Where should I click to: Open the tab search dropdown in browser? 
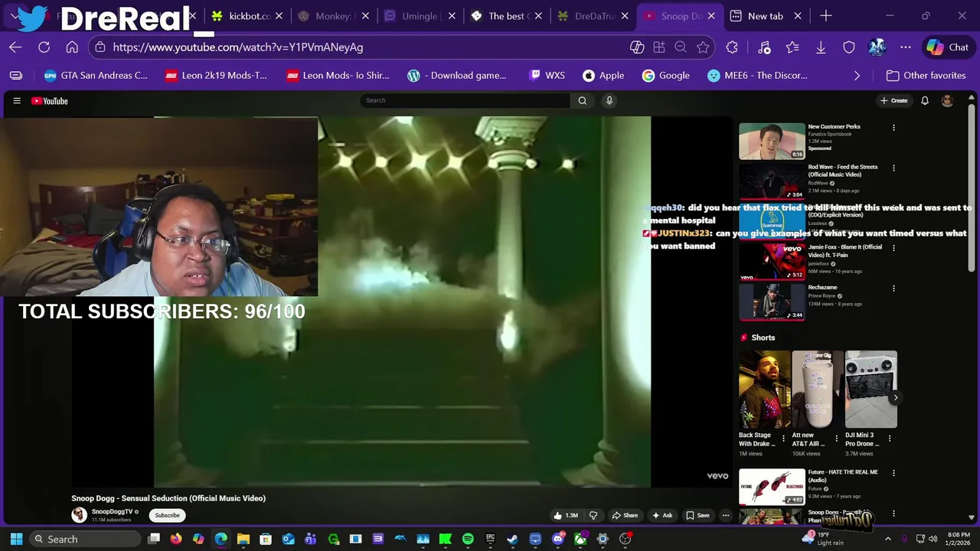pos(13,15)
